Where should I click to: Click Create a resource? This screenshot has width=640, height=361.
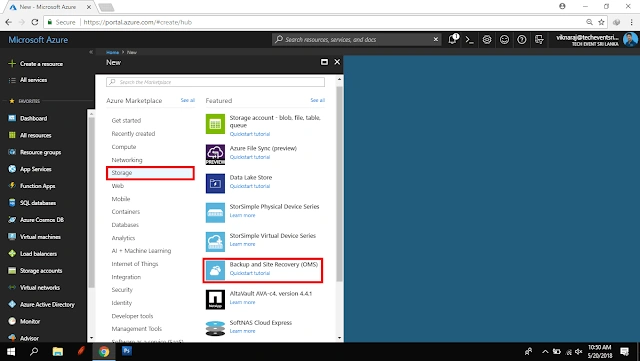(41, 64)
